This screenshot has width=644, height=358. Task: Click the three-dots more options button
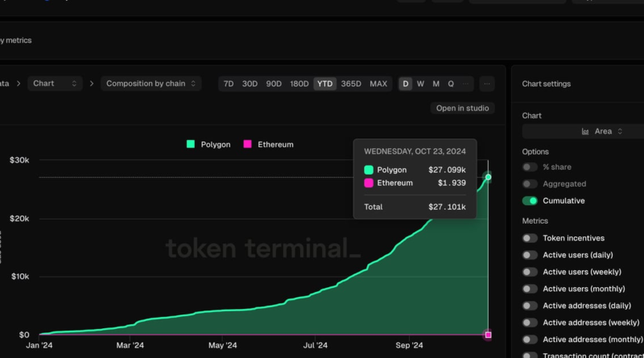pyautogui.click(x=486, y=84)
